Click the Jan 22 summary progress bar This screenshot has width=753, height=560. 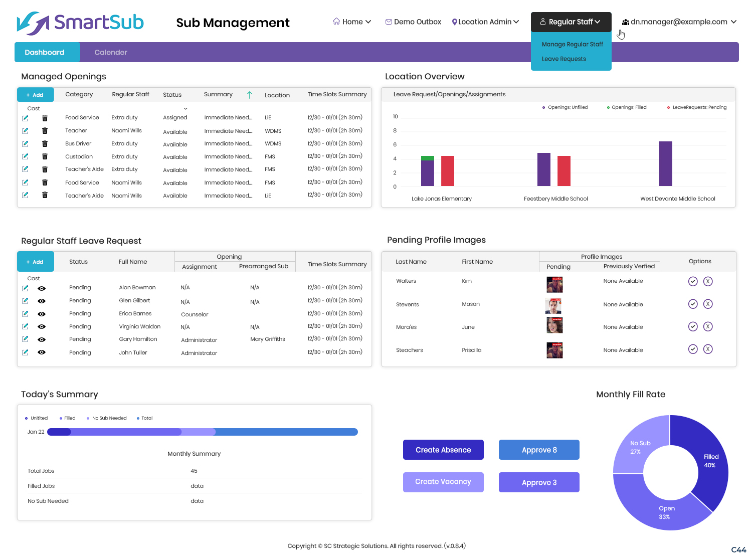coord(203,432)
